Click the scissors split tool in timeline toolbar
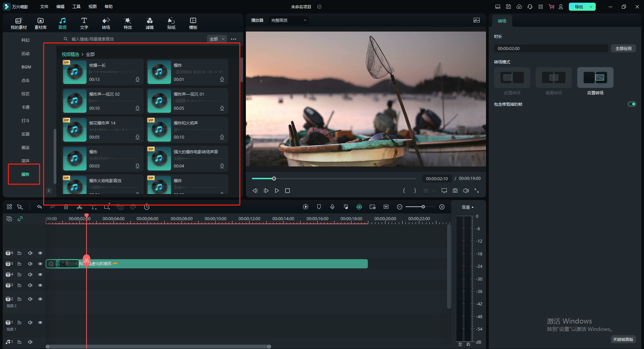644x349 pixels. pyautogui.click(x=79, y=207)
